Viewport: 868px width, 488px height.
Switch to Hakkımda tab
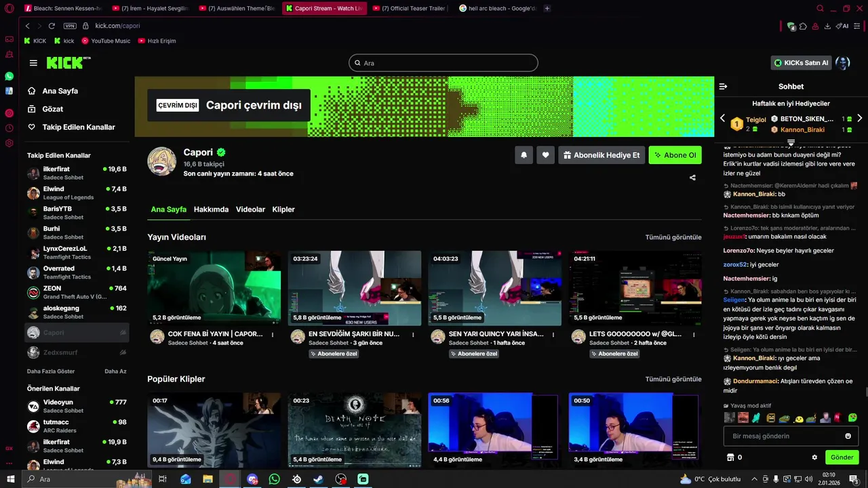click(211, 209)
